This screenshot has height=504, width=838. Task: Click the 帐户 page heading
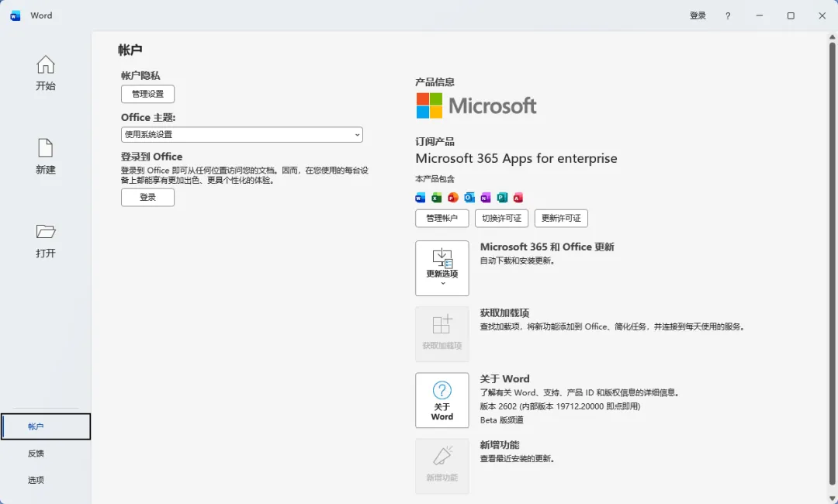click(x=130, y=50)
